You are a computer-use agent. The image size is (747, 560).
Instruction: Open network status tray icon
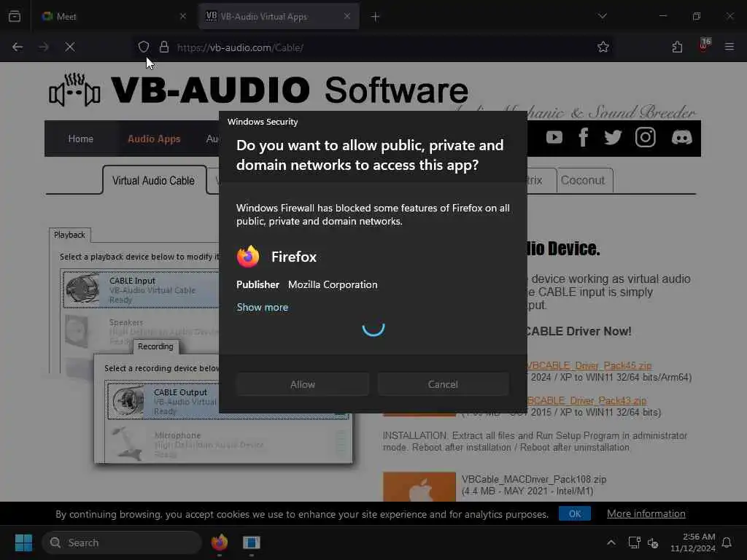tap(634, 542)
